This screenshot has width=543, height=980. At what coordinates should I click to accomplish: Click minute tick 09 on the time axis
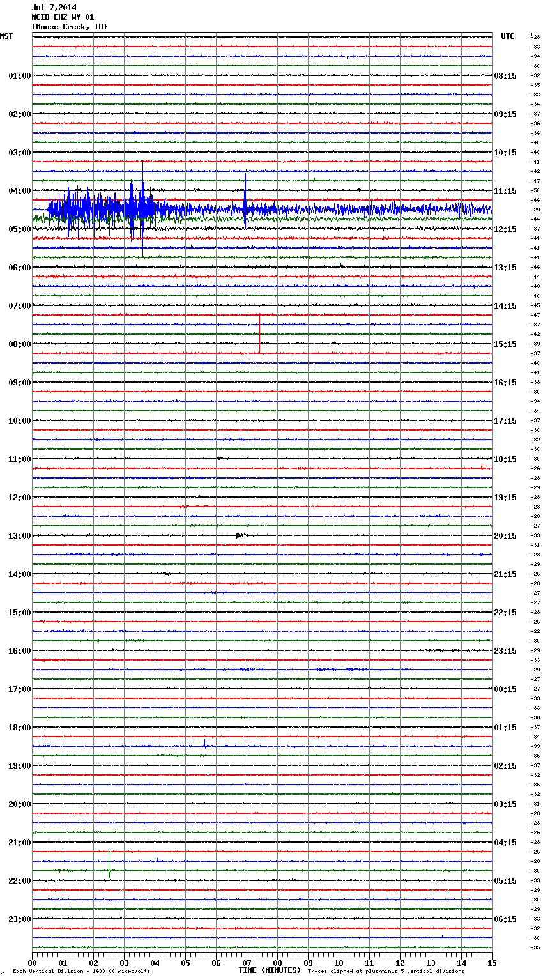click(309, 963)
